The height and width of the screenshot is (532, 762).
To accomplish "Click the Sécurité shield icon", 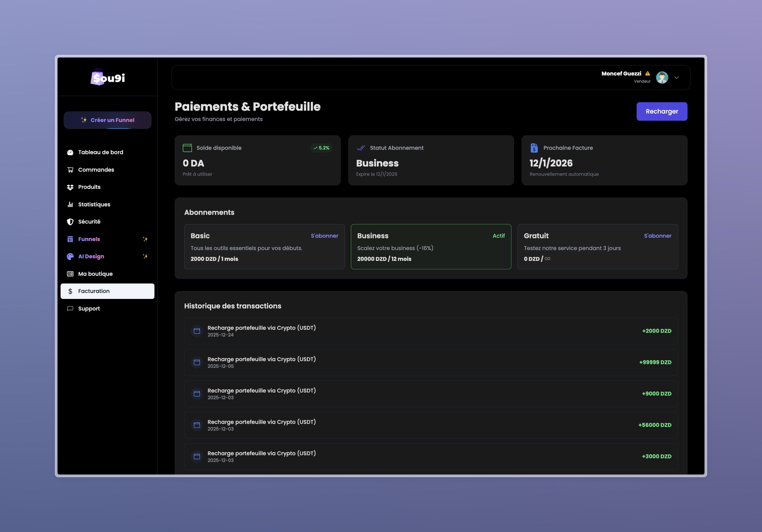I will coord(70,222).
